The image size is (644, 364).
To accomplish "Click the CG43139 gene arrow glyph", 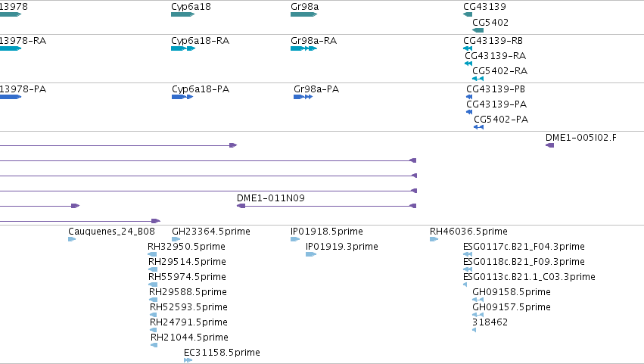I will coord(468,14).
